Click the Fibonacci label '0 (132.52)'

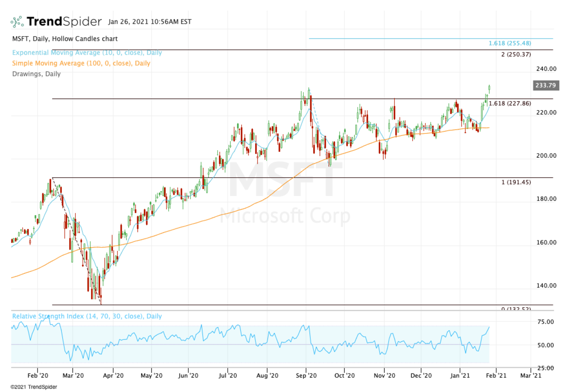click(x=516, y=309)
